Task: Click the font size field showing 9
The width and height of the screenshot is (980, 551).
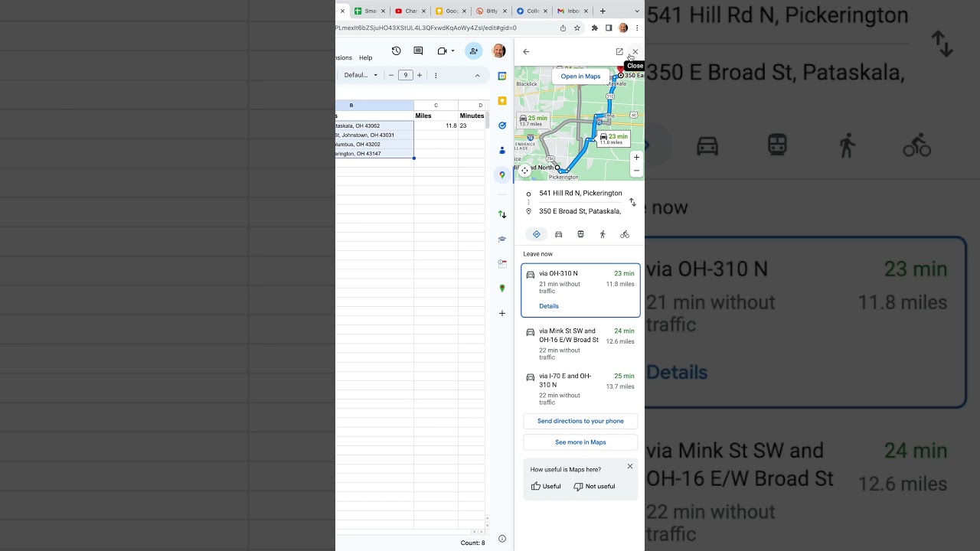Action: click(406, 75)
